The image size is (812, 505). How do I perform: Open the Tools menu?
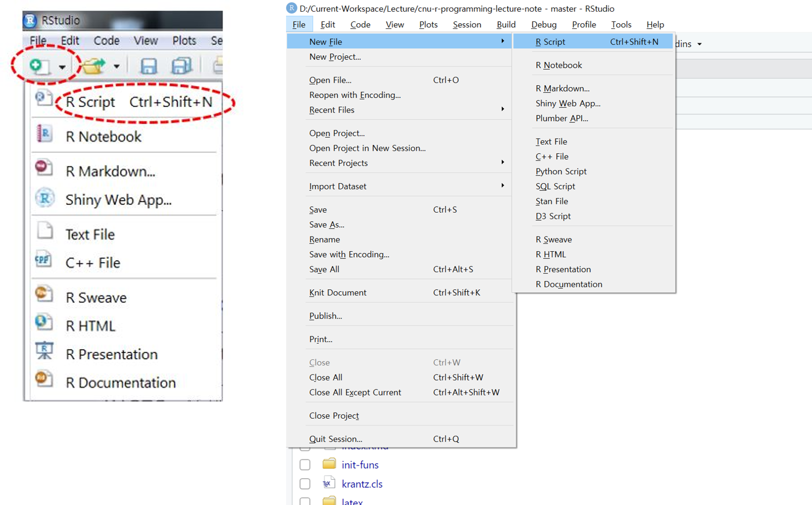pos(621,24)
